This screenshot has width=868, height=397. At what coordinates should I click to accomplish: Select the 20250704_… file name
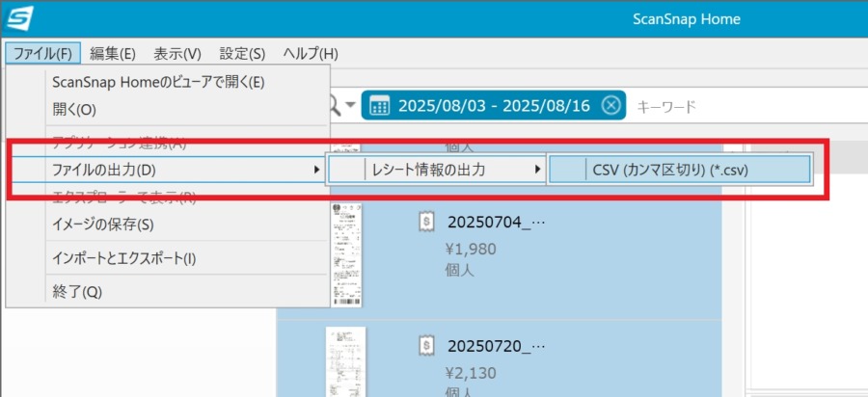(x=497, y=223)
